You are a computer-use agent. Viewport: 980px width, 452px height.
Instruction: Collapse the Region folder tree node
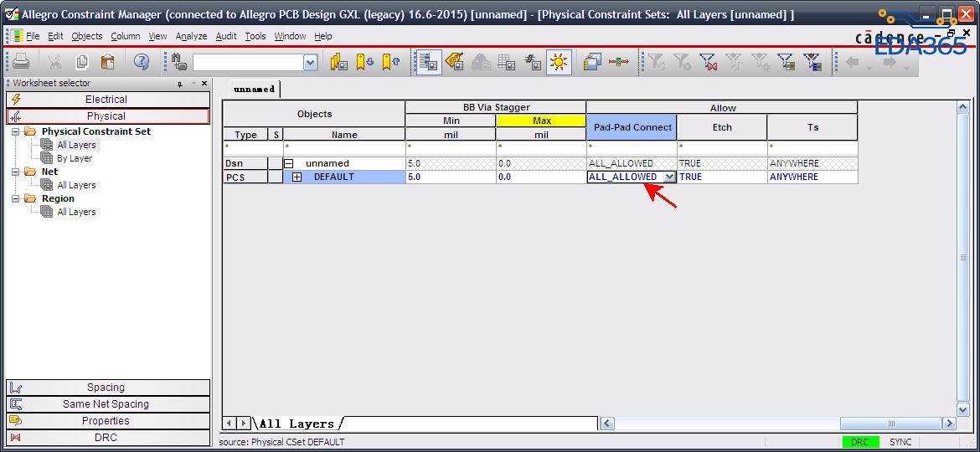click(16, 198)
